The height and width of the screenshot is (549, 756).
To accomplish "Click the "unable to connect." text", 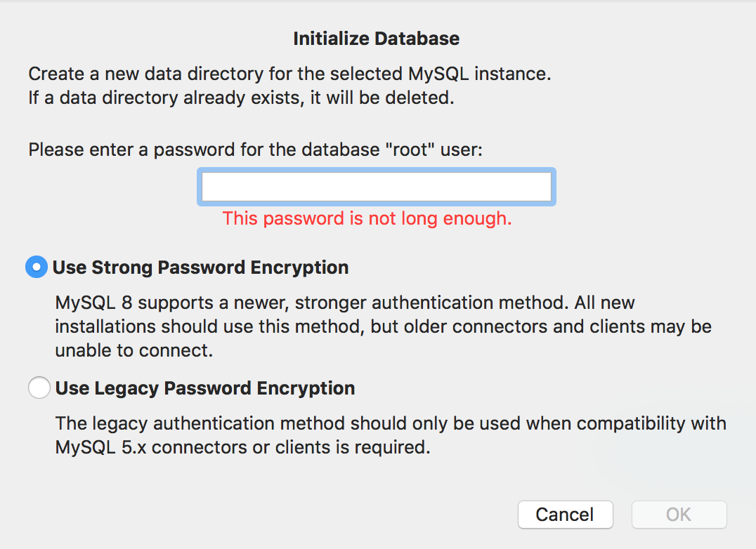I will 133,351.
